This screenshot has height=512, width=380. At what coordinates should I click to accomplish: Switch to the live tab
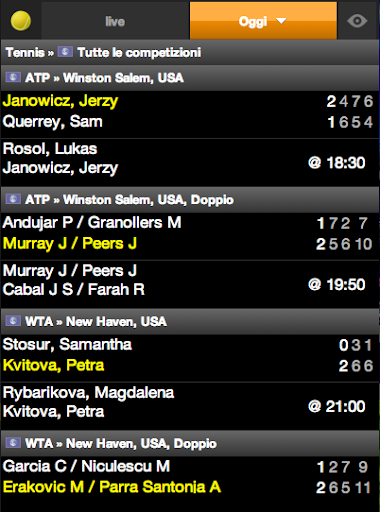coord(115,21)
